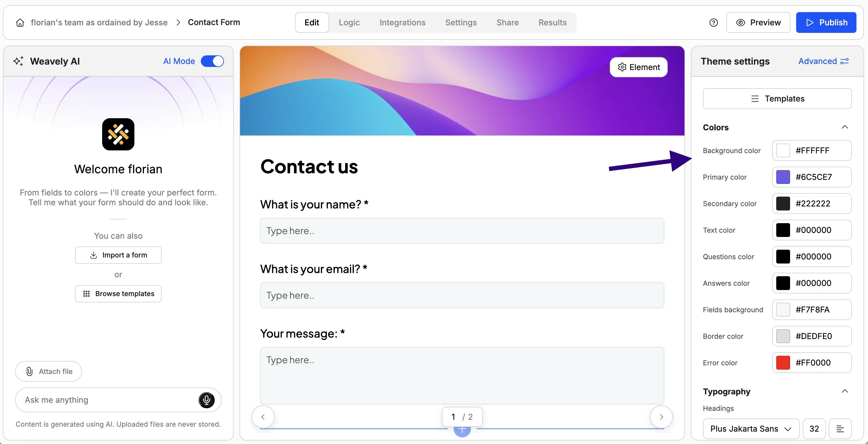Open the Integrations tab
The image size is (868, 444).
[402, 22]
